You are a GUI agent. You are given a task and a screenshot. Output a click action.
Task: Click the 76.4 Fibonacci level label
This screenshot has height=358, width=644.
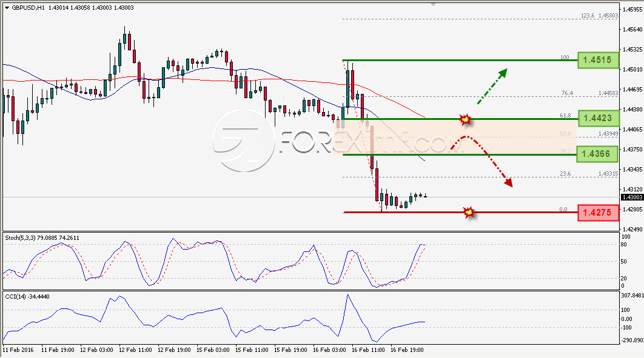[567, 93]
